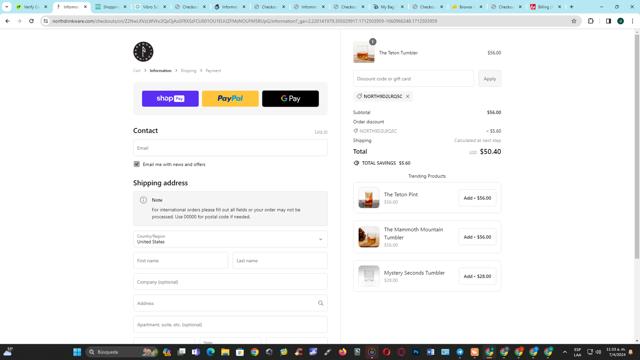Remove the NORTH discount code tag

click(407, 96)
